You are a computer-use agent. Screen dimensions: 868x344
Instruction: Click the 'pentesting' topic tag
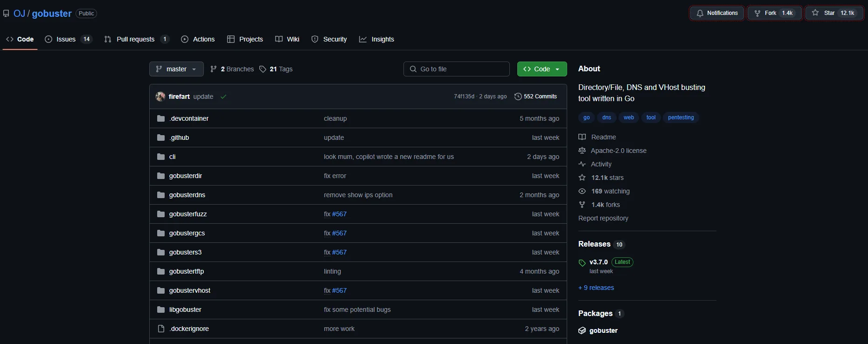pos(681,117)
